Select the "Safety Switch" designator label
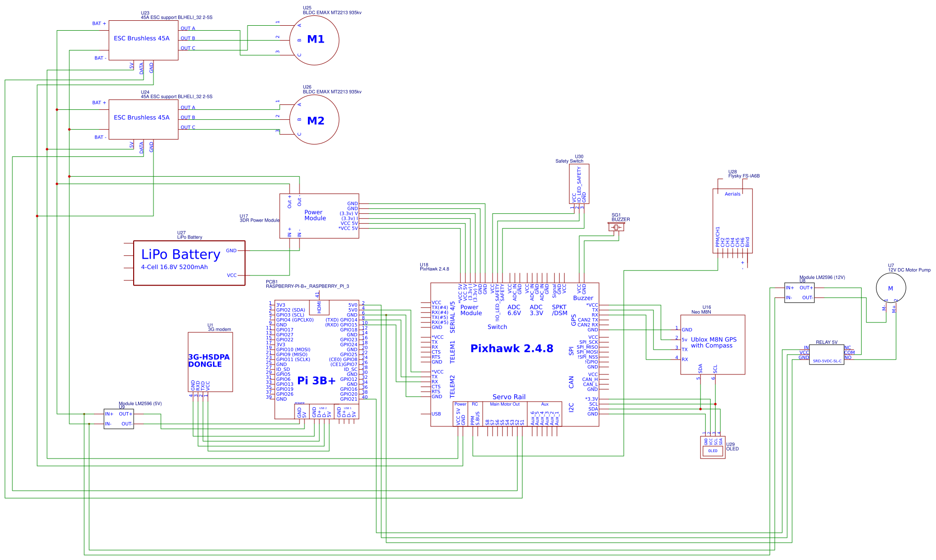The width and height of the screenshot is (936, 560). [x=569, y=161]
